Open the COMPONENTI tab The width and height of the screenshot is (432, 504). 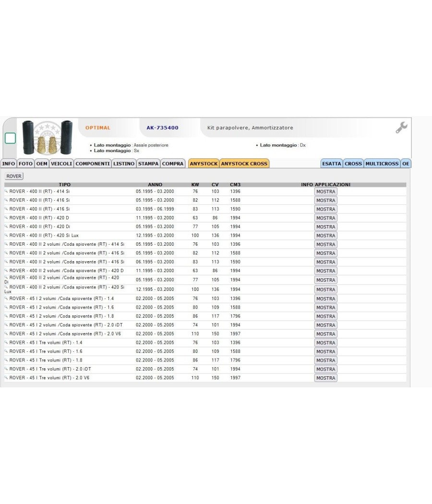93,164
